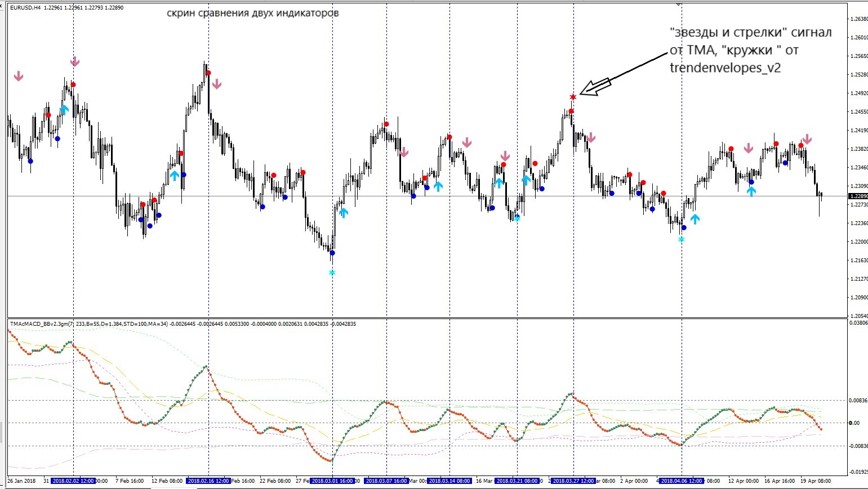
Task: Click the cyan star beside the 2018.03.21 vertical line
Action: [517, 218]
